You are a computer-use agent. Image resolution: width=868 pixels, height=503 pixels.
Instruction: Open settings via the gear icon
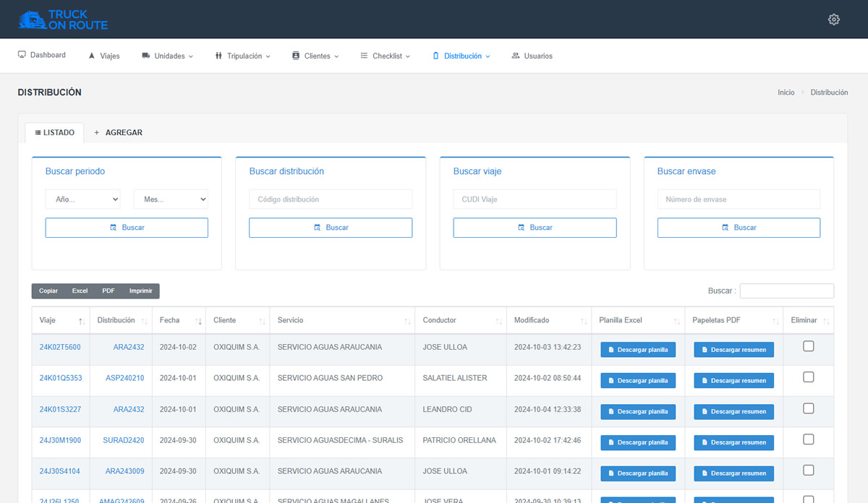coord(833,20)
